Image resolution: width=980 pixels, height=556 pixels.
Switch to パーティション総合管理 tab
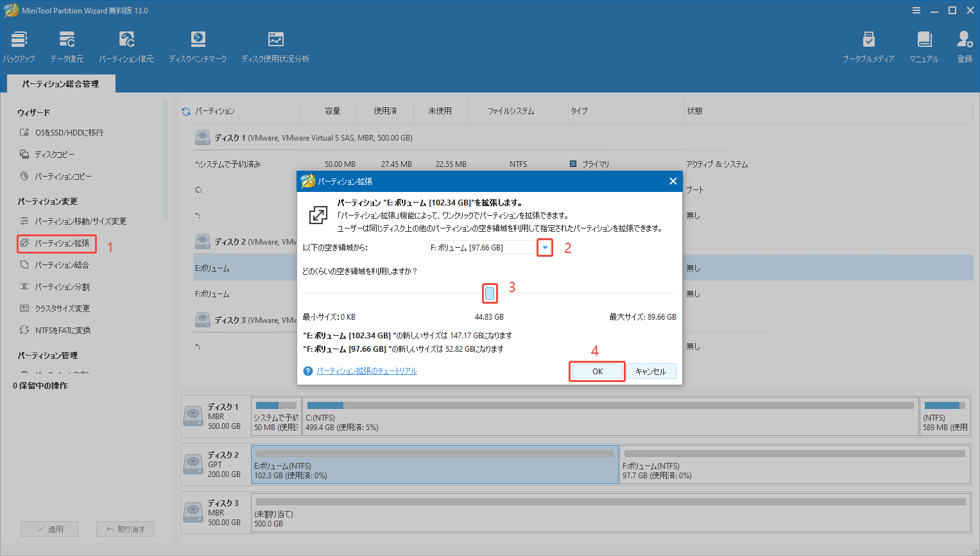(x=60, y=83)
